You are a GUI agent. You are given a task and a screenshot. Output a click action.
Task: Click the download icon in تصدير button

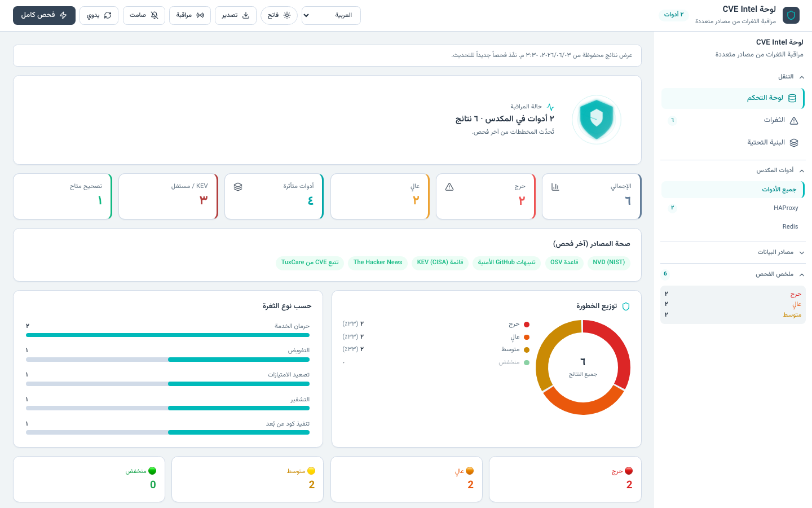point(246,15)
